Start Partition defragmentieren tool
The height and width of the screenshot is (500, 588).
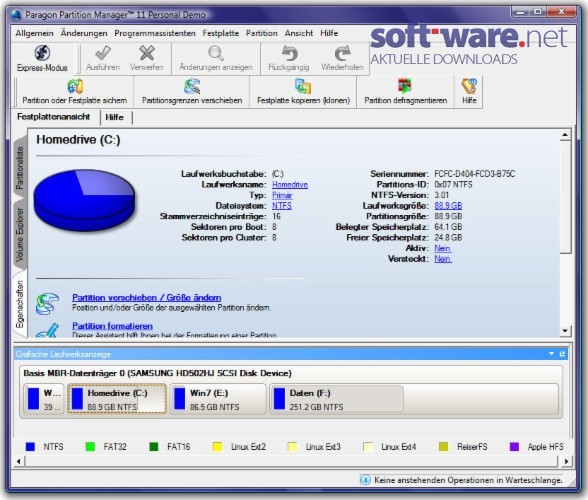tap(406, 92)
